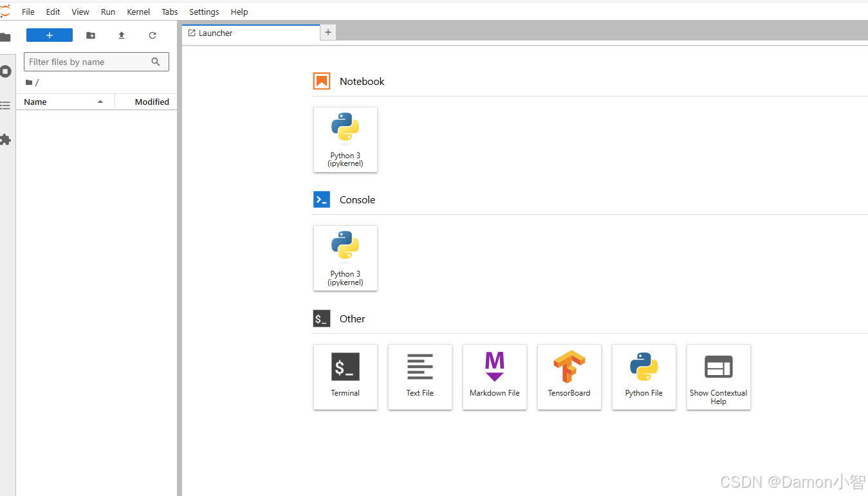The image size is (868, 496).
Task: Create a new Text File
Action: [x=420, y=377]
